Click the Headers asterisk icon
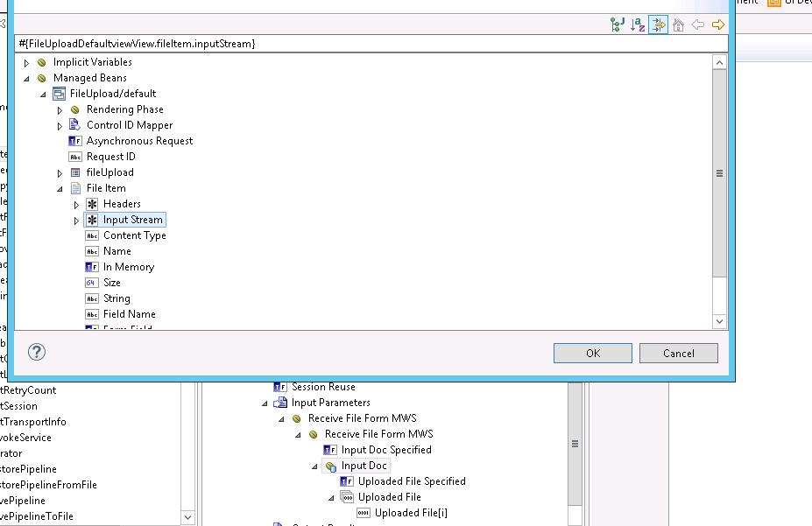Image resolution: width=812 pixels, height=526 pixels. point(92,204)
